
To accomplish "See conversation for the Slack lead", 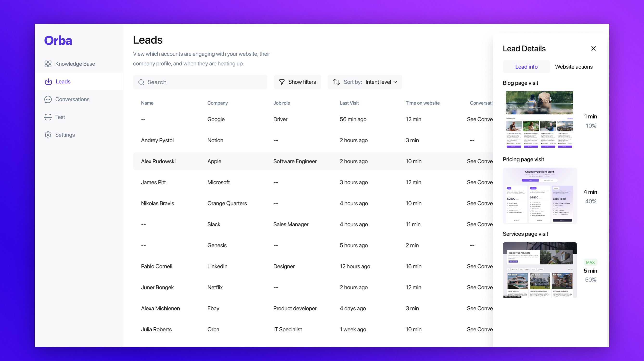I will (x=480, y=224).
